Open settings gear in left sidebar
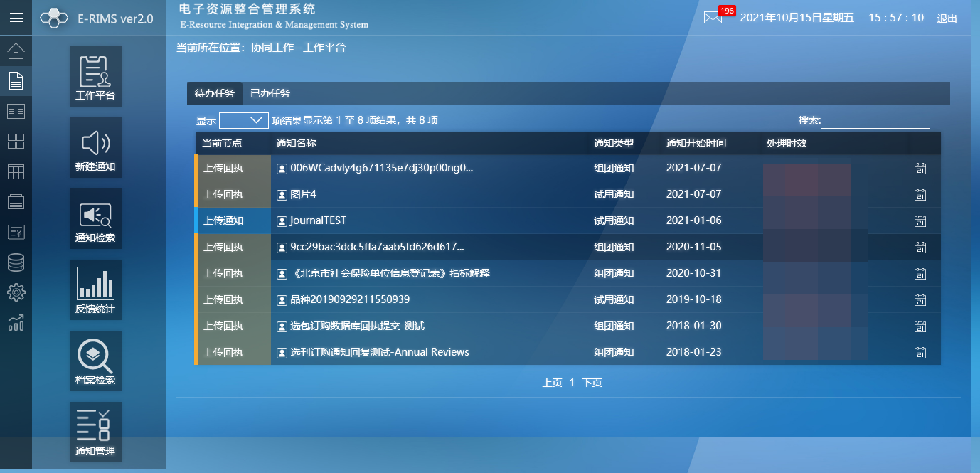Image resolution: width=980 pixels, height=473 pixels. [x=16, y=292]
